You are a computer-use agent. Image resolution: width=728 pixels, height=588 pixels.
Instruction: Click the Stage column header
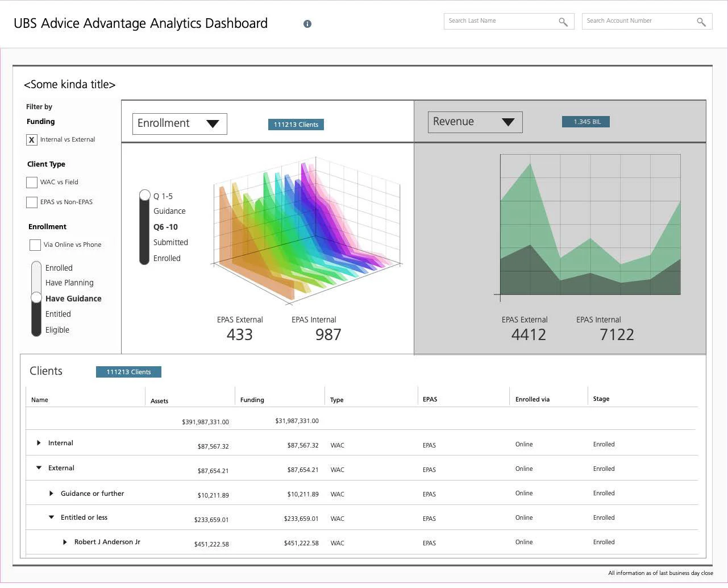coord(601,399)
